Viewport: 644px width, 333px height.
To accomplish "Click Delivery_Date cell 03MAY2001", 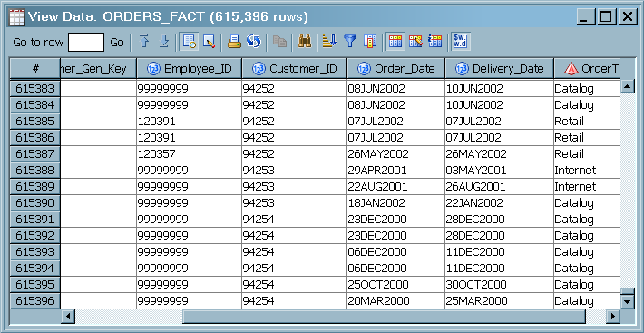I will click(500, 171).
